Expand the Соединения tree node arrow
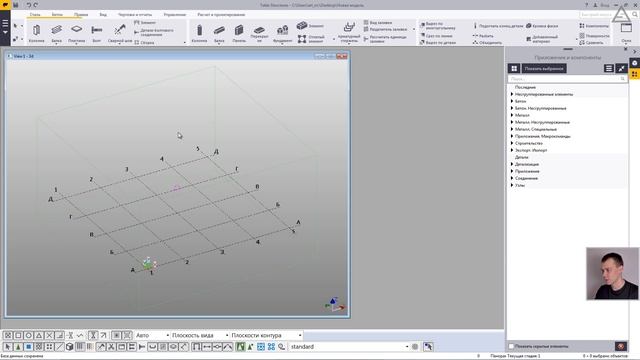The width and height of the screenshot is (640, 360). pyautogui.click(x=512, y=178)
